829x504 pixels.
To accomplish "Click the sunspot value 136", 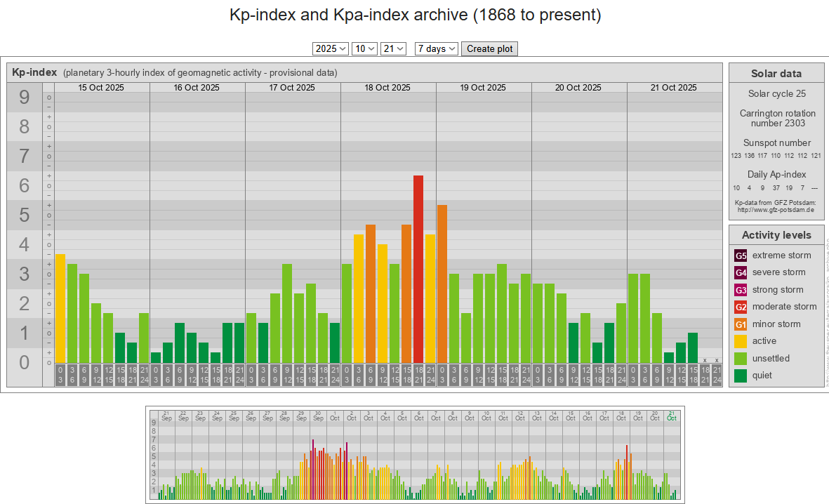I will pyautogui.click(x=749, y=156).
